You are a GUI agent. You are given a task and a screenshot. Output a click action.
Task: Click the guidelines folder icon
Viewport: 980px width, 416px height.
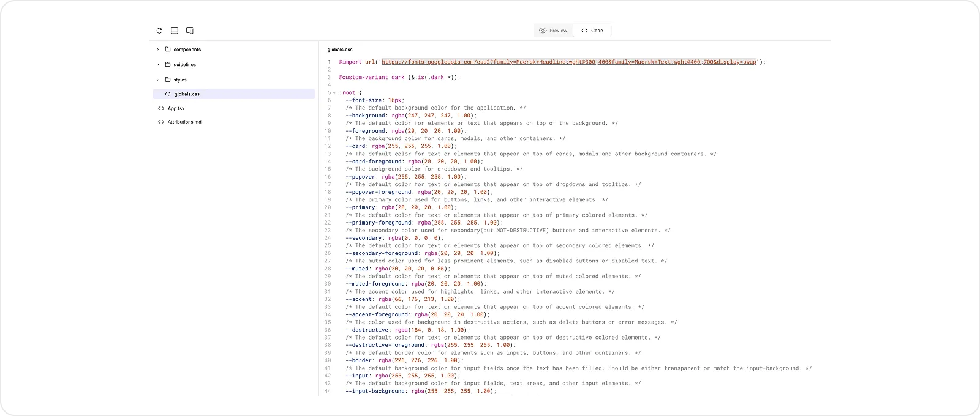pyautogui.click(x=168, y=64)
